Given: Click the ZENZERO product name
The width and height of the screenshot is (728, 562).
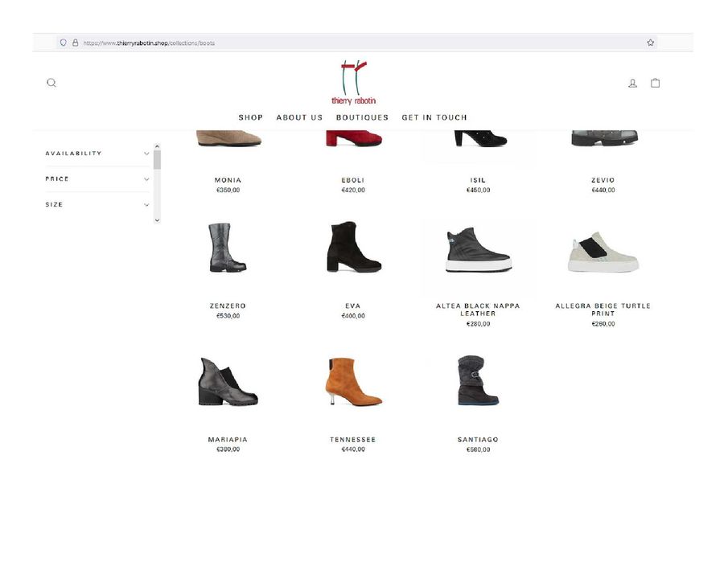Looking at the screenshot, I should pyautogui.click(x=228, y=306).
